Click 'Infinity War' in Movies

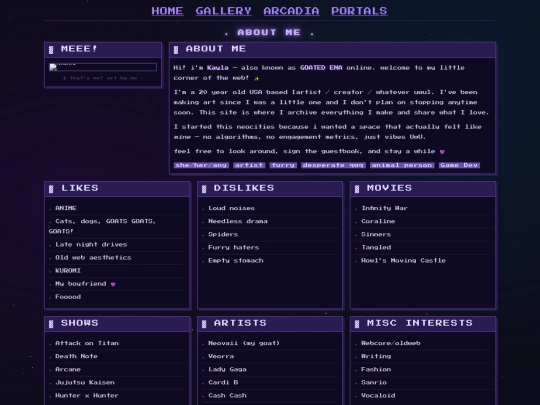pyautogui.click(x=384, y=208)
